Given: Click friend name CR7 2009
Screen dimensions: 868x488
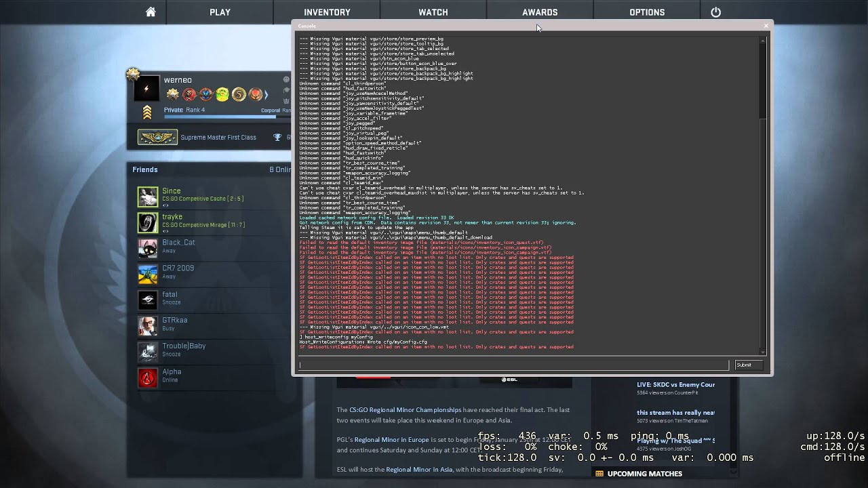Looking at the screenshot, I should tap(178, 268).
